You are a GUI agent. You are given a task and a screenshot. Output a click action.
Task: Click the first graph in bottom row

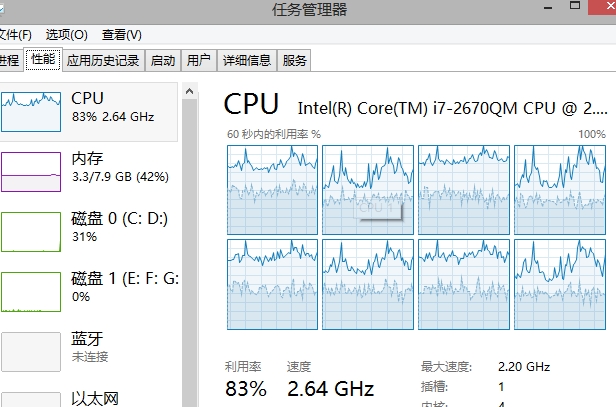coord(272,284)
